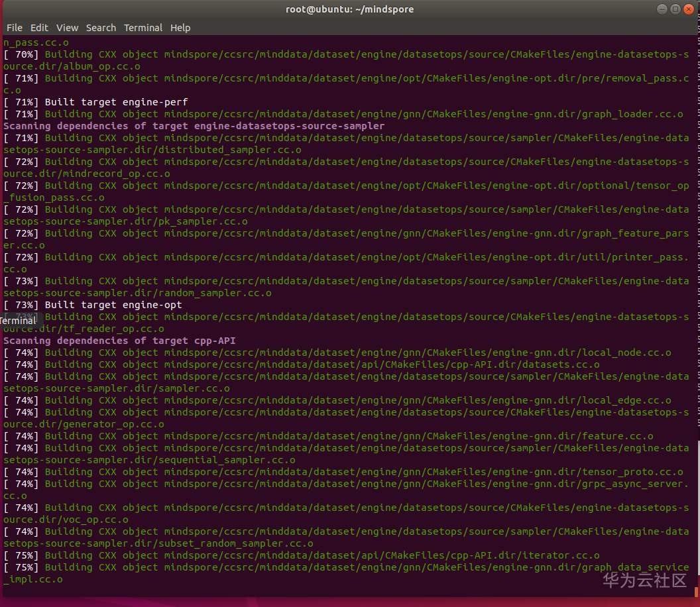Click the 'Terminal' tooltip label
The height and width of the screenshot is (607, 700).
[18, 321]
